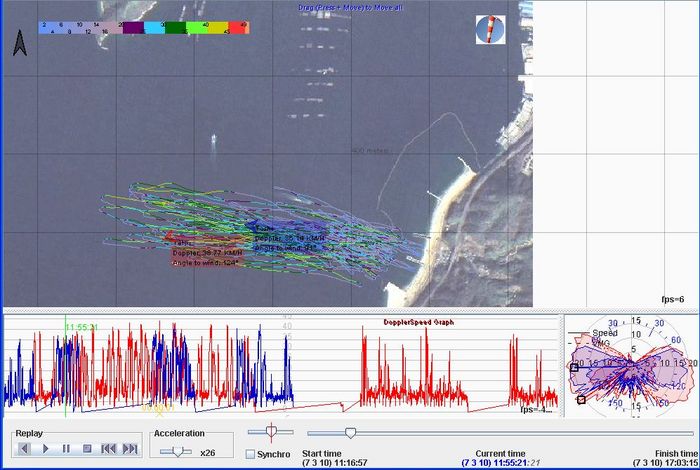
Task: Click the rewind button in Replay
Action: [108, 449]
